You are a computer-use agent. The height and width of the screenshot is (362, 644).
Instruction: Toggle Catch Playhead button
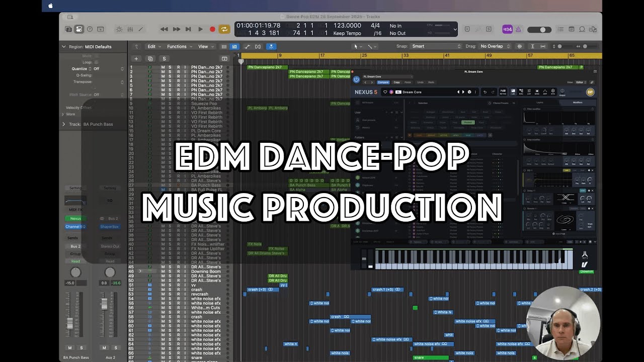tap(271, 46)
